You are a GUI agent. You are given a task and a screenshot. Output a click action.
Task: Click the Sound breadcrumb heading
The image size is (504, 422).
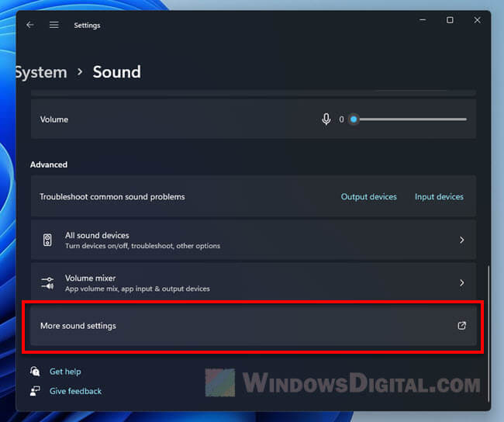(116, 71)
